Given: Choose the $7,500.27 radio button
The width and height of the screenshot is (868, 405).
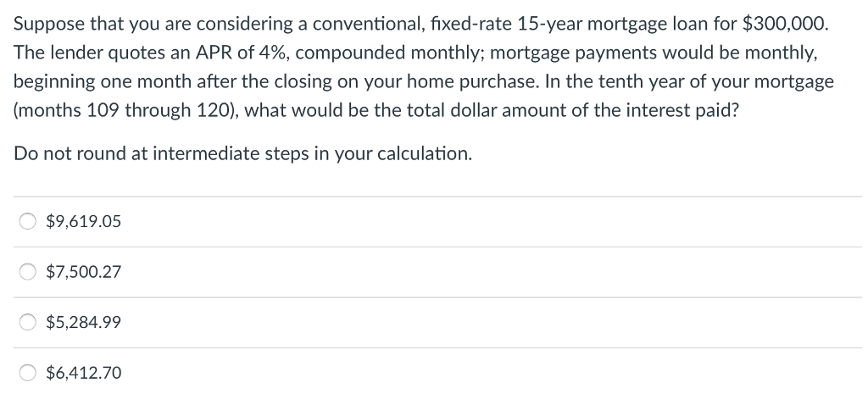Looking at the screenshot, I should tap(28, 272).
